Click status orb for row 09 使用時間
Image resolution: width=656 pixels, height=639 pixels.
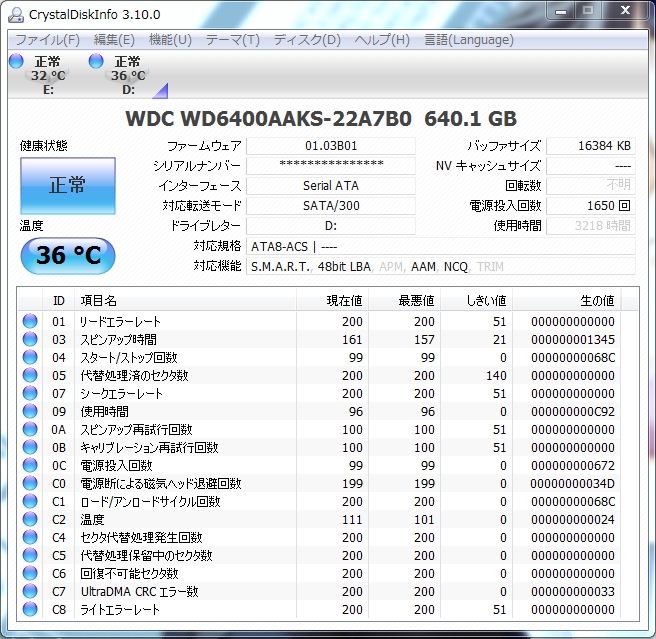[30, 411]
